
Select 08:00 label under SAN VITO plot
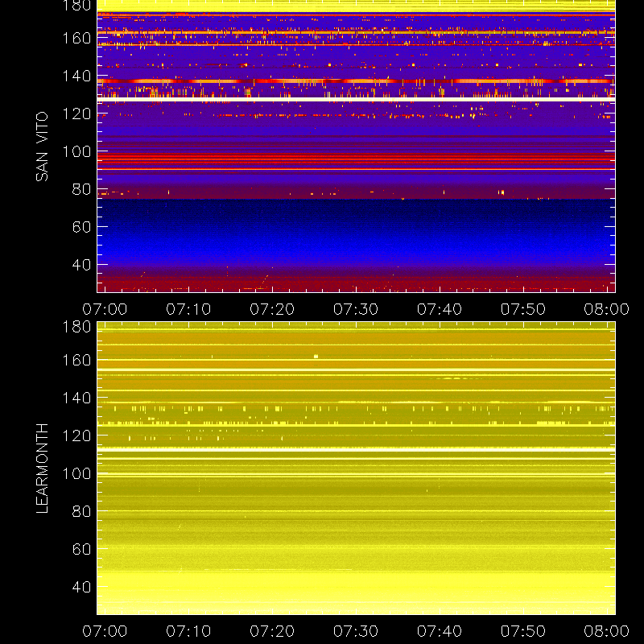(607, 309)
